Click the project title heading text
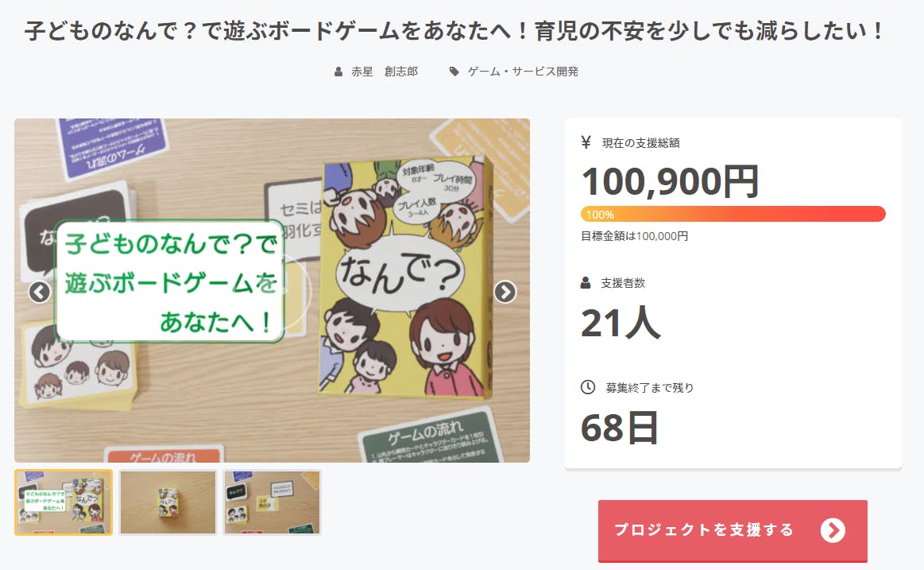This screenshot has height=570, width=924. (454, 31)
